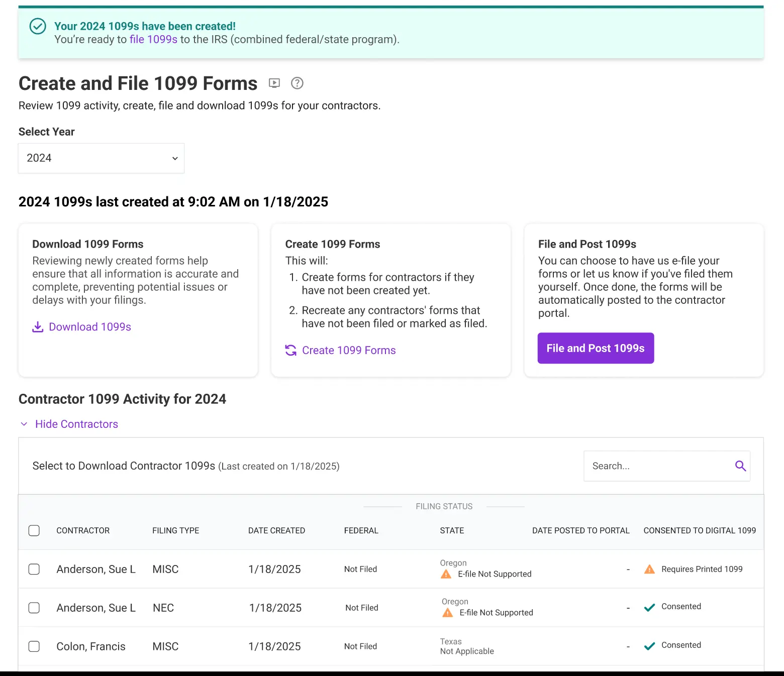This screenshot has height=676, width=784.
Task: Click the E-file Not Supported warning icon for Anderson MISC
Action: (x=446, y=574)
